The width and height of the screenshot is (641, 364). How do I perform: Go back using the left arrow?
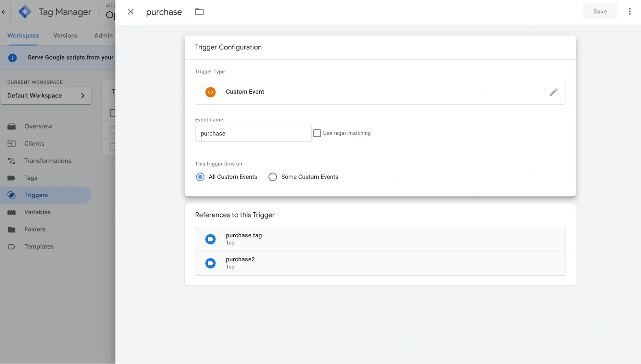(x=4, y=12)
